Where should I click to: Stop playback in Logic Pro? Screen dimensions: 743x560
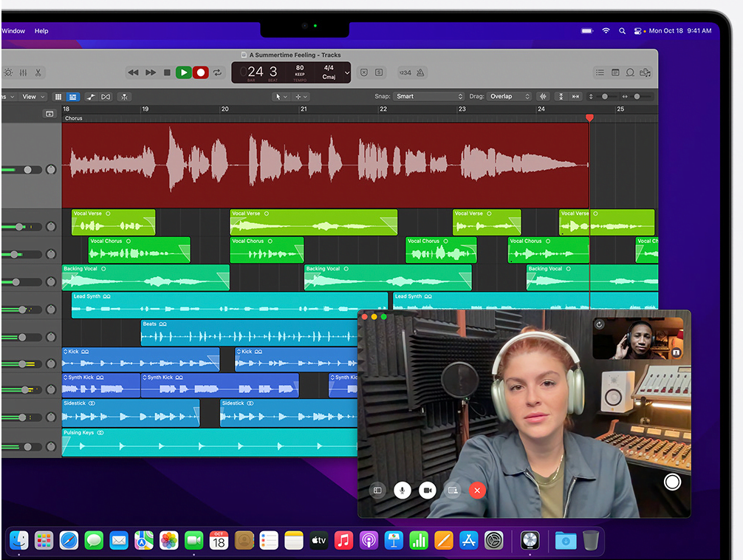[x=167, y=72]
